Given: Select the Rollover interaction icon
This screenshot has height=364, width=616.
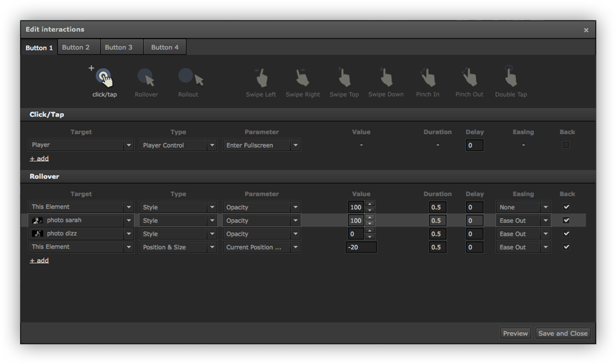Looking at the screenshot, I should coord(146,78).
